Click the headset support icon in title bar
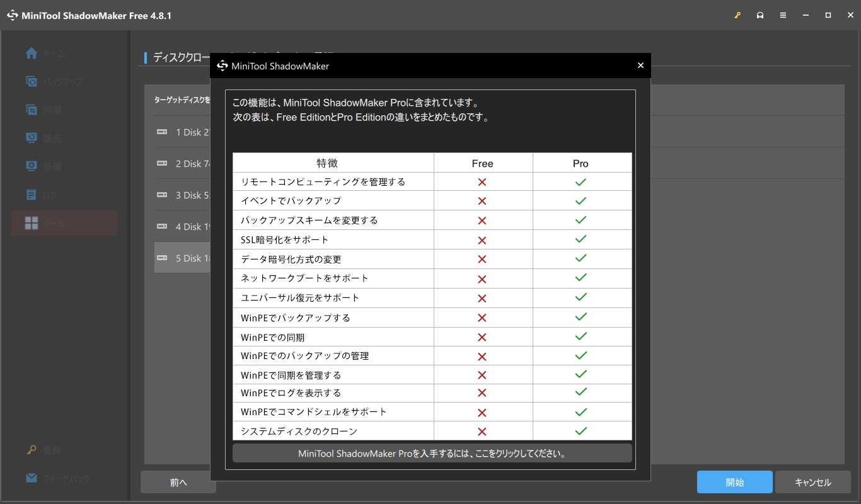Image resolution: width=861 pixels, height=504 pixels. click(760, 15)
